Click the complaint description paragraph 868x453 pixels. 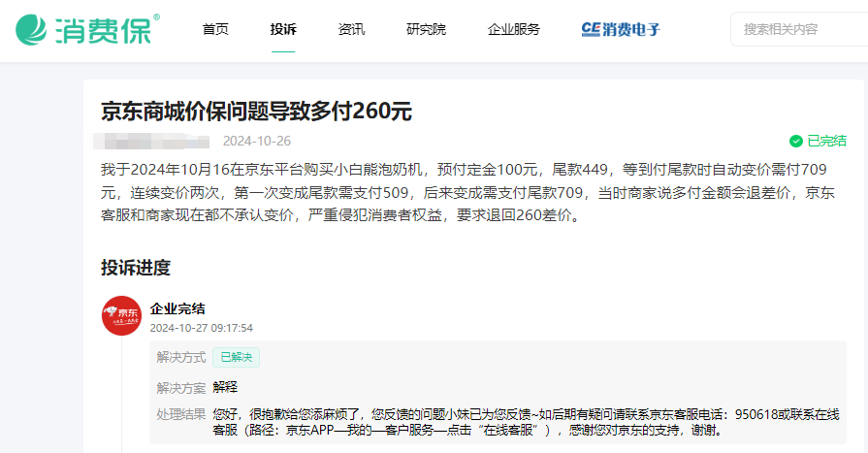[x=467, y=192]
